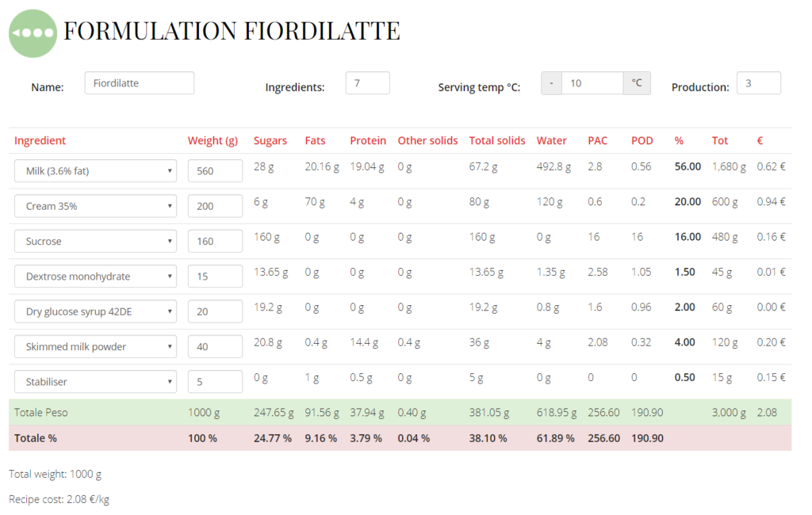The height and width of the screenshot is (515, 812).
Task: Click the 56.00 percent value for Milk
Action: pyautogui.click(x=688, y=166)
